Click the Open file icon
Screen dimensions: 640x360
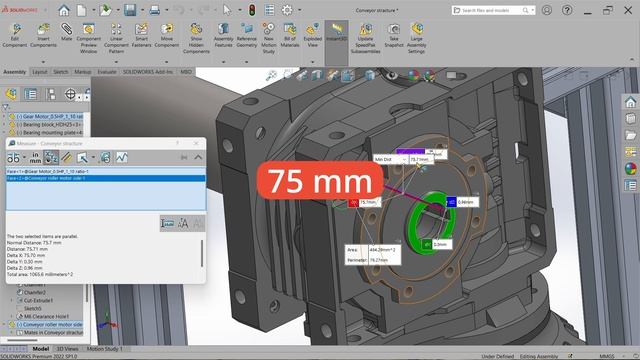click(x=105, y=10)
